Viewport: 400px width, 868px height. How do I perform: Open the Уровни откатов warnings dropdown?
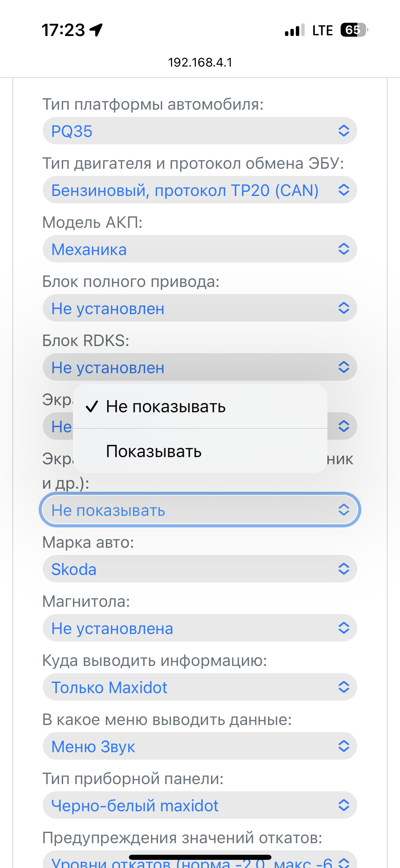tap(200, 859)
